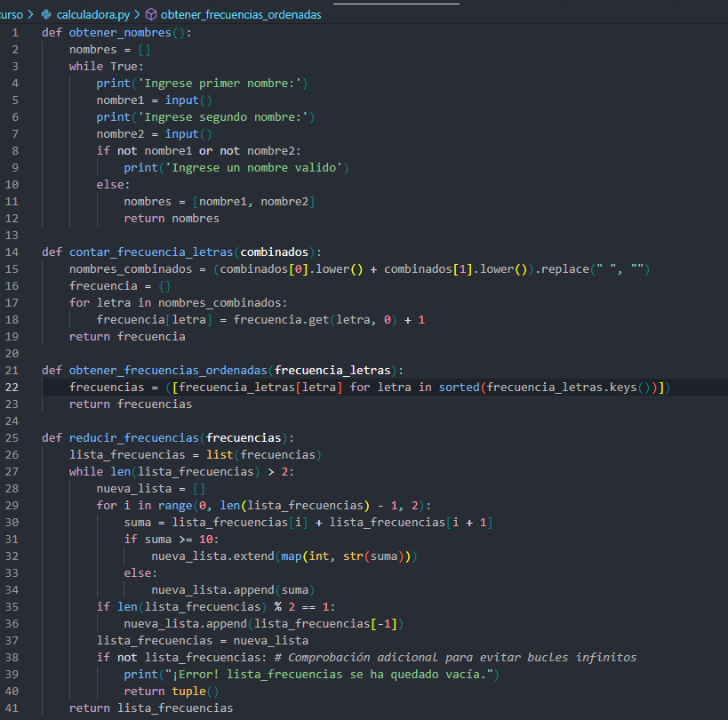This screenshot has width=728, height=720.
Task: Open obtener_frecuencias_ordenadas breadcrumb symbol
Action: click(241, 15)
